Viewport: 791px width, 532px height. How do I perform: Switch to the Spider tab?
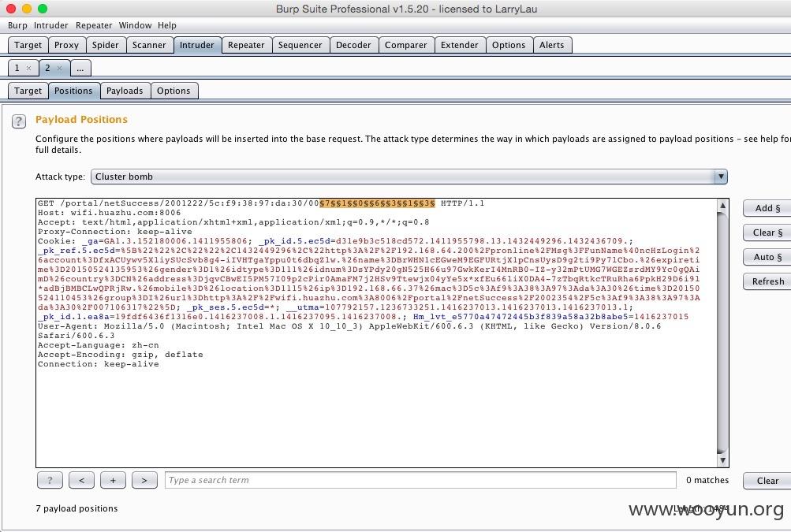106,45
